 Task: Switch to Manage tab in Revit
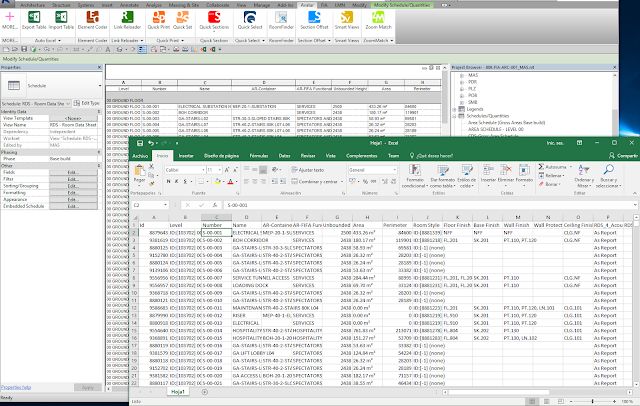pos(262,5)
